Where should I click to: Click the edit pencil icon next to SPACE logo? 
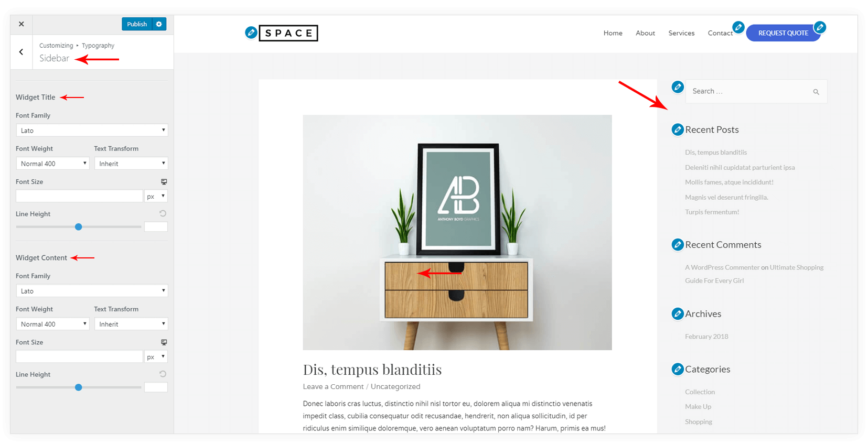click(x=251, y=33)
